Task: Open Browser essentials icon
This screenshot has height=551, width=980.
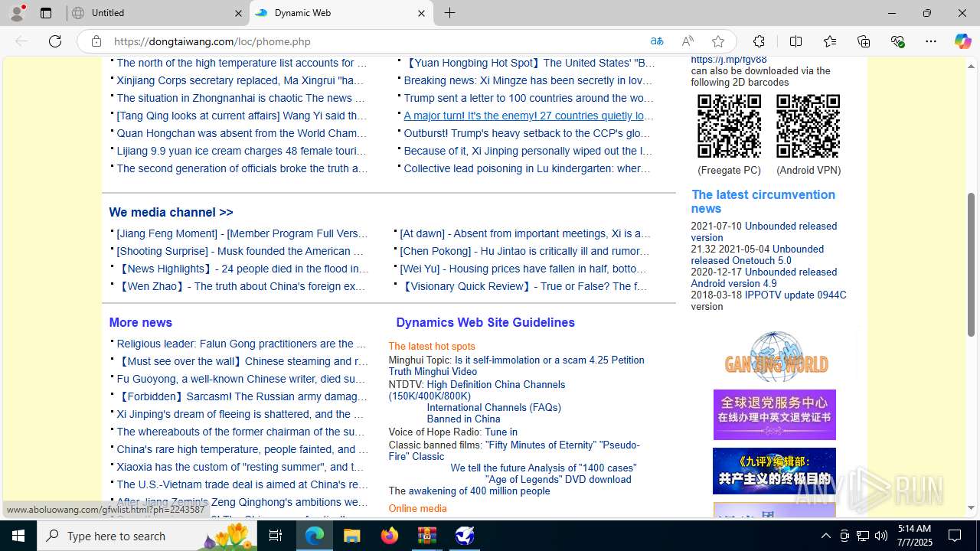Action: pos(897,41)
